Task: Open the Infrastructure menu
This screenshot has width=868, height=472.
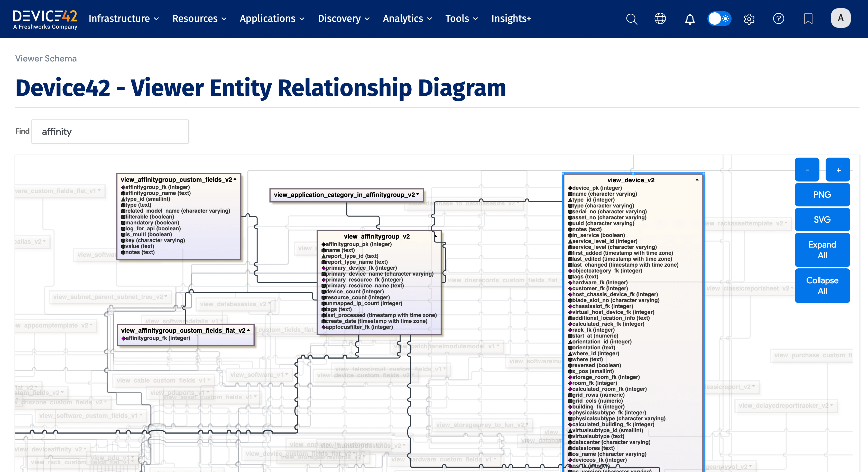Action: (x=124, y=19)
